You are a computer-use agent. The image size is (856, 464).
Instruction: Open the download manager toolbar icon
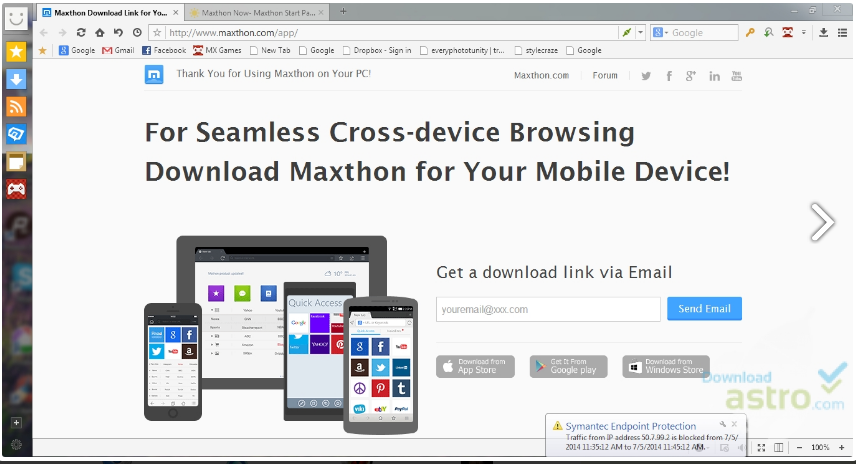point(824,33)
